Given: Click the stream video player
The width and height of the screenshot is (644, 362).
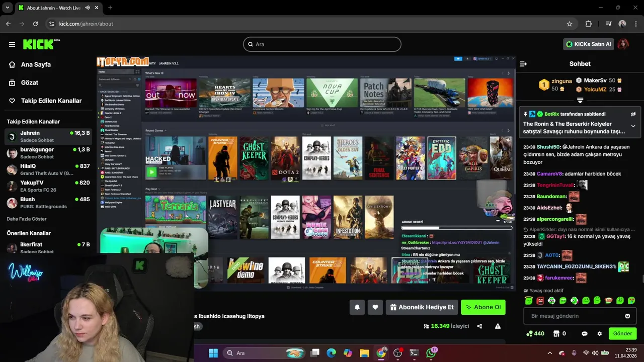Looking at the screenshot, I should point(306,173).
